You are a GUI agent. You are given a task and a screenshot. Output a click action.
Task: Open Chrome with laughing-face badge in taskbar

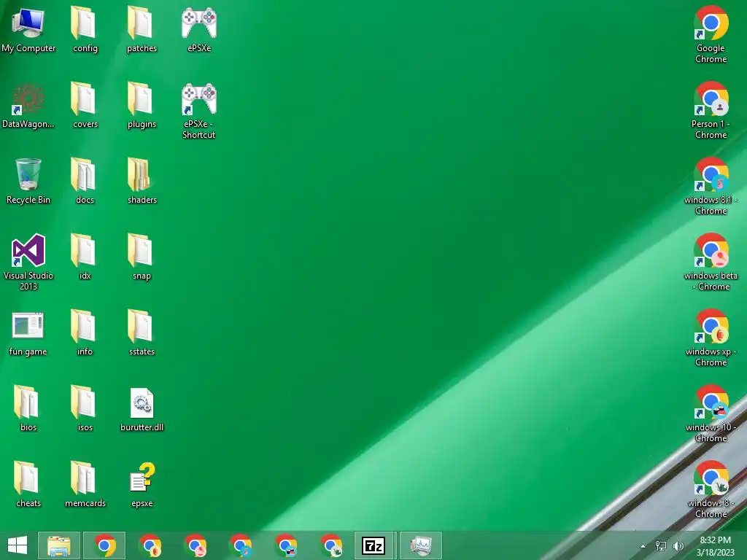click(x=286, y=545)
